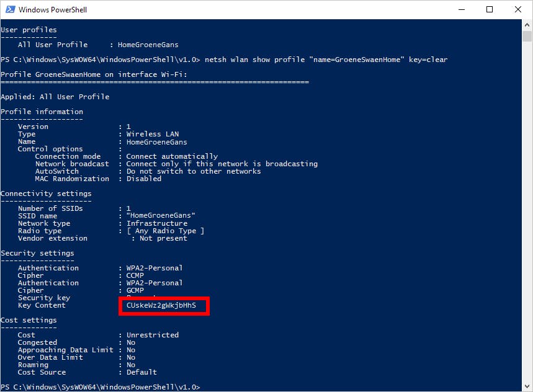Screen dimensions: 533x392
Task: Click the 'Profile GroeneSwaenHome on interface Wi-Fi' line
Action: [94, 74]
